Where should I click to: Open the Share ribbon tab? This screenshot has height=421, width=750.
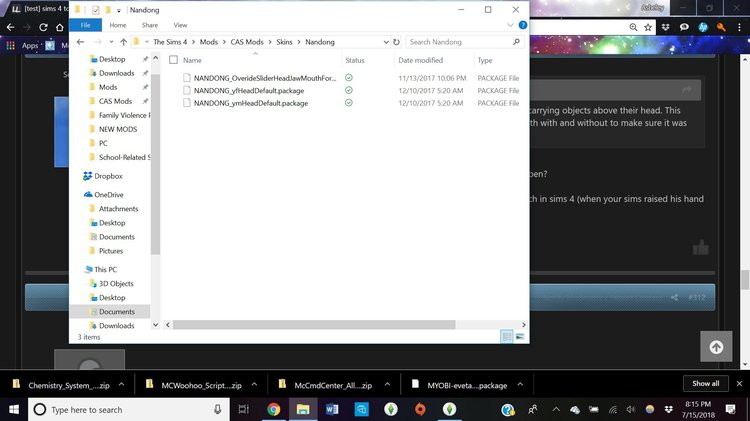(150, 25)
